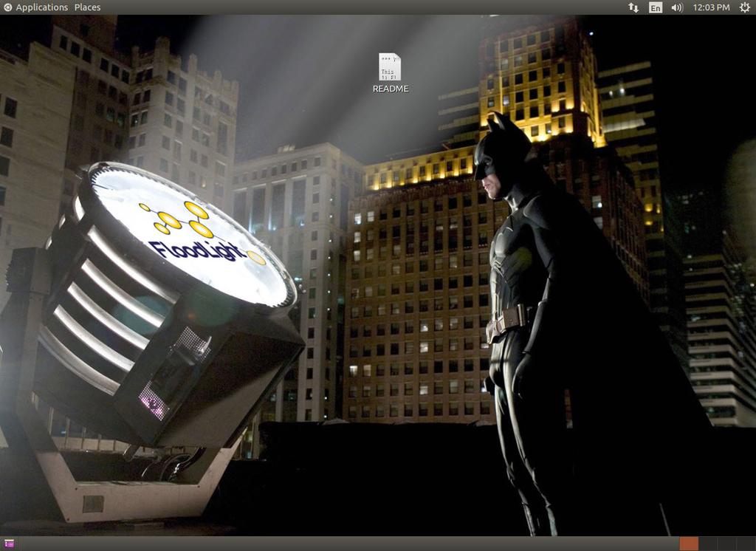Switch to the second workspace in the switcher
The width and height of the screenshot is (756, 551).
point(708,544)
